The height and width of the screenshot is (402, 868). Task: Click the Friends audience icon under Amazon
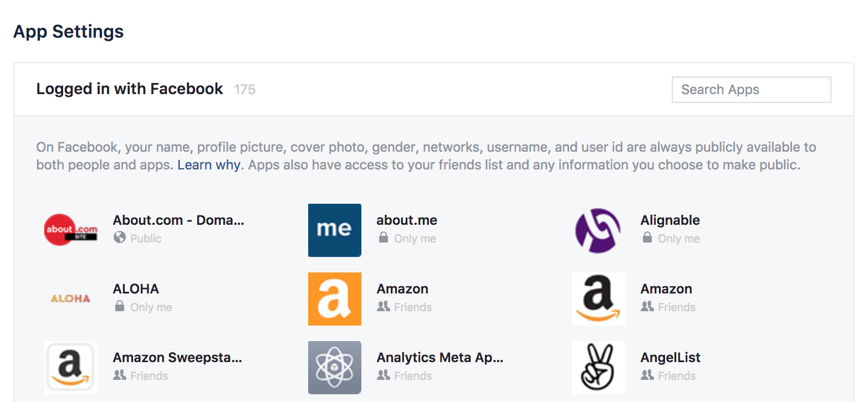[x=383, y=307]
